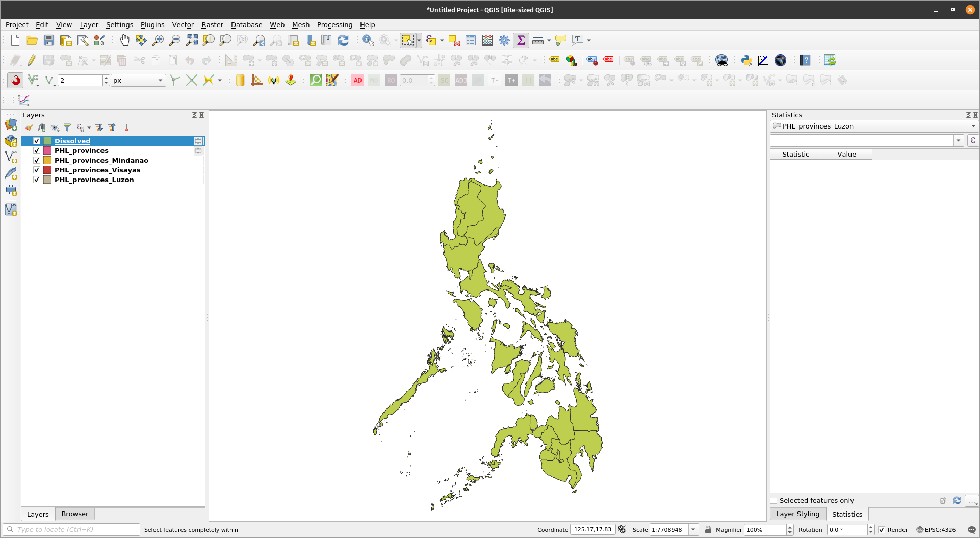Click the Type to locate search field
Screen dimensions: 980x538
coord(71,529)
